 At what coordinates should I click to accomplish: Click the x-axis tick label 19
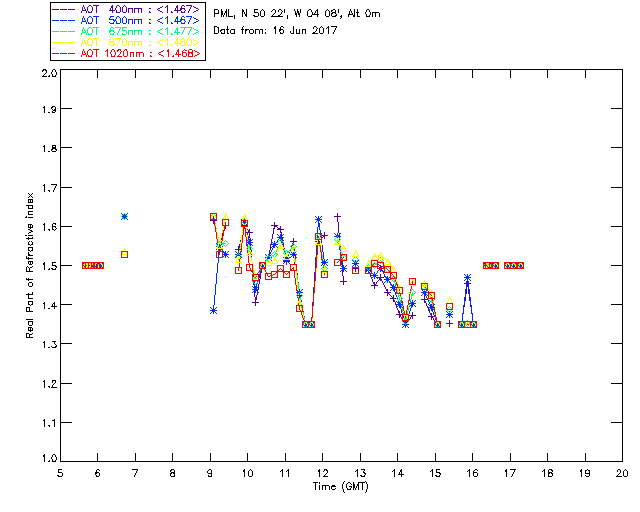point(585,473)
